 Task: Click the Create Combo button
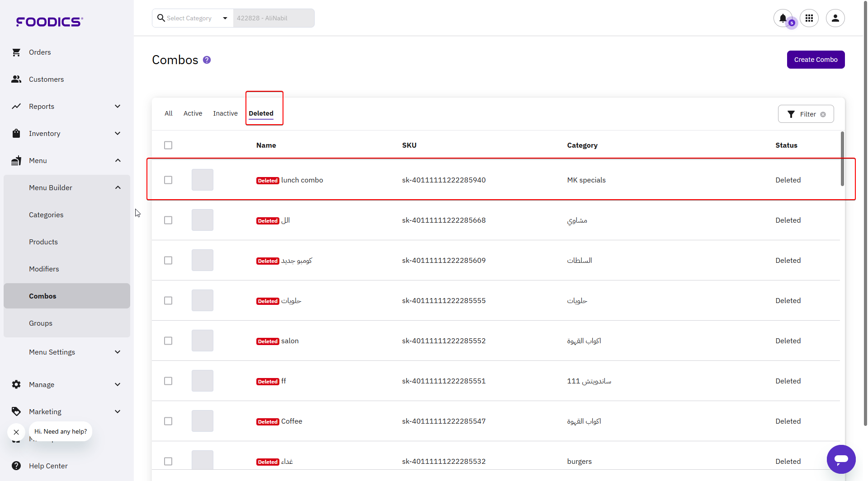coord(816,60)
